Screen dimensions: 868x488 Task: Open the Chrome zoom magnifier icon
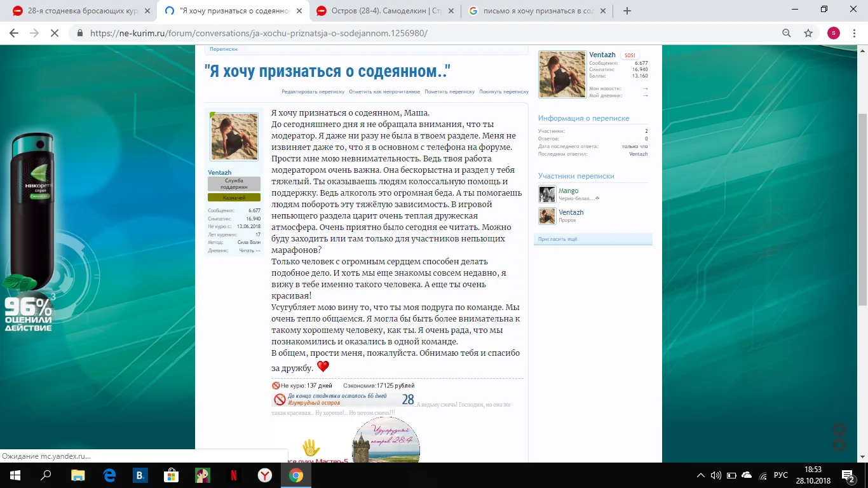787,33
